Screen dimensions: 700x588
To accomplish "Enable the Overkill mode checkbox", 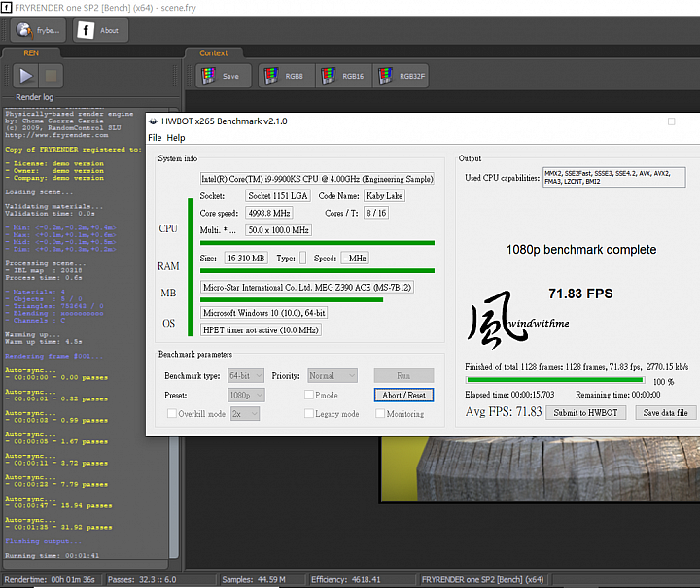I will click(171, 414).
